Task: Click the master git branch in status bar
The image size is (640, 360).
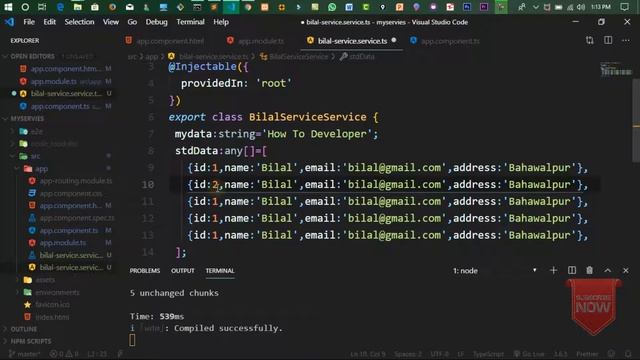Action: pos(24,354)
